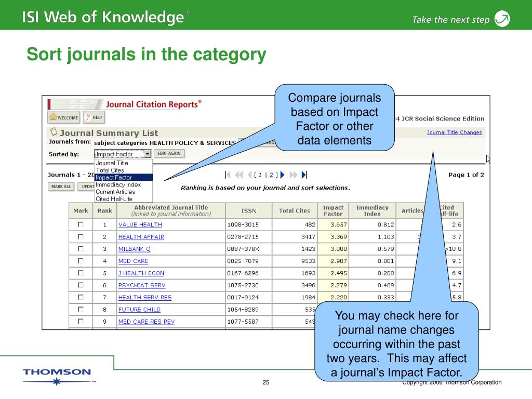Screen dimensions: 532x399
Task: Check the mark box for MED CARE RES REV
Action: pos(81,321)
